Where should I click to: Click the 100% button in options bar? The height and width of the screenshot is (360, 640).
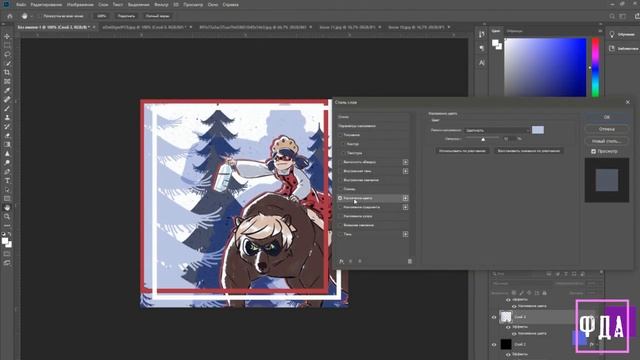[x=101, y=16]
